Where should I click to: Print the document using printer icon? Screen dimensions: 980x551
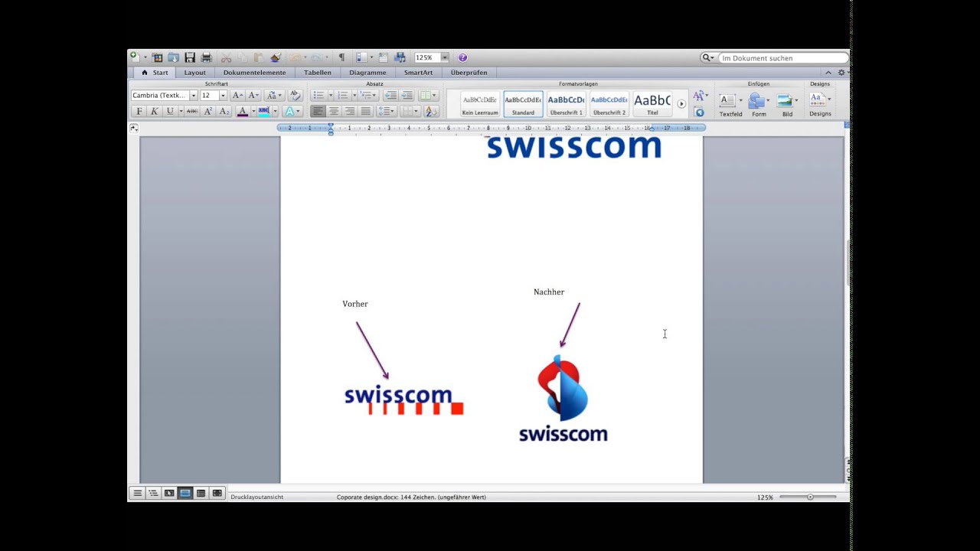(x=206, y=57)
